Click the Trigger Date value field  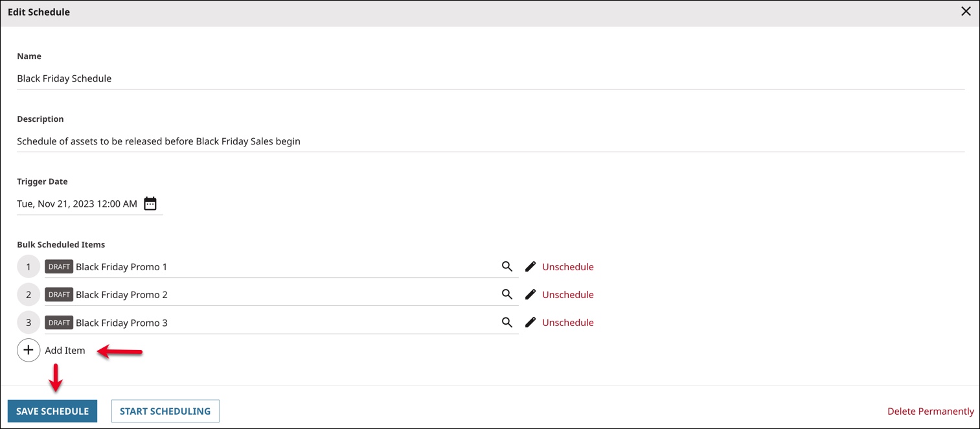pos(77,203)
